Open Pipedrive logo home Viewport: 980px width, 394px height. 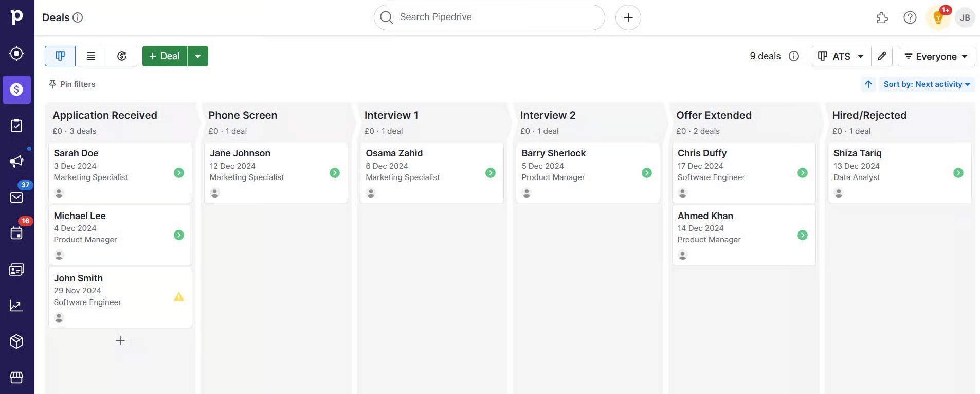coord(16,17)
